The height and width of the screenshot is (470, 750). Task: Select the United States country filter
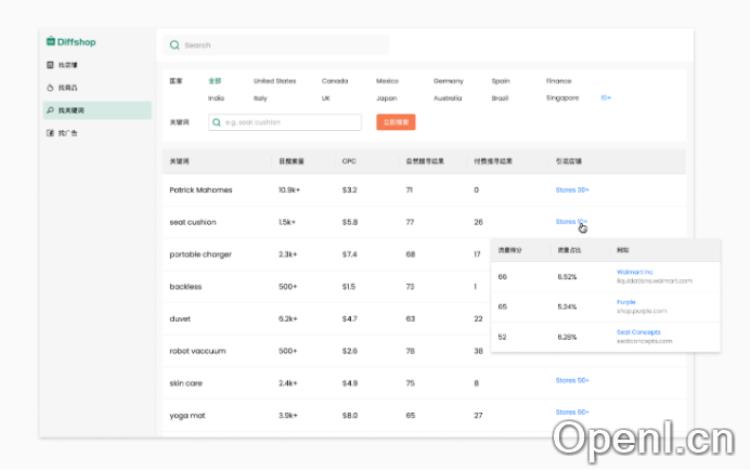pyautogui.click(x=275, y=81)
